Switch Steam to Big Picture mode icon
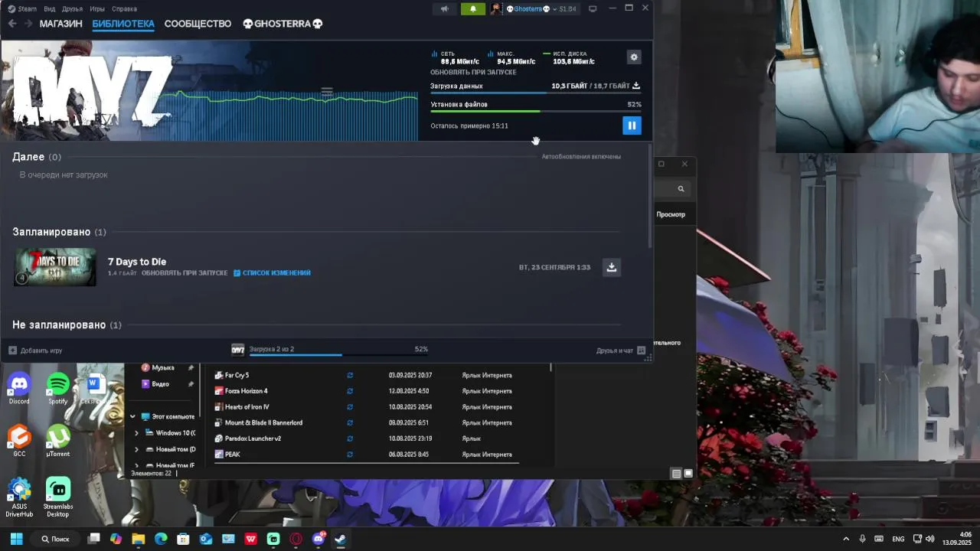The height and width of the screenshot is (551, 980). click(x=593, y=9)
